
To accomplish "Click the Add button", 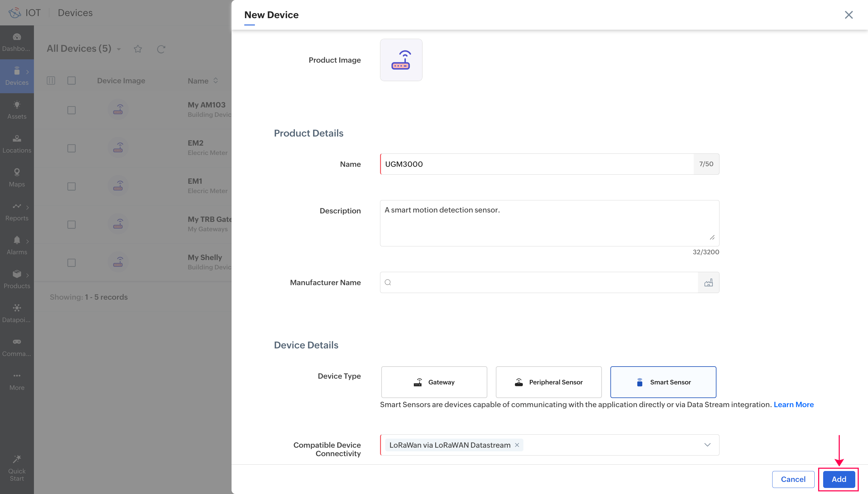I will tap(839, 479).
